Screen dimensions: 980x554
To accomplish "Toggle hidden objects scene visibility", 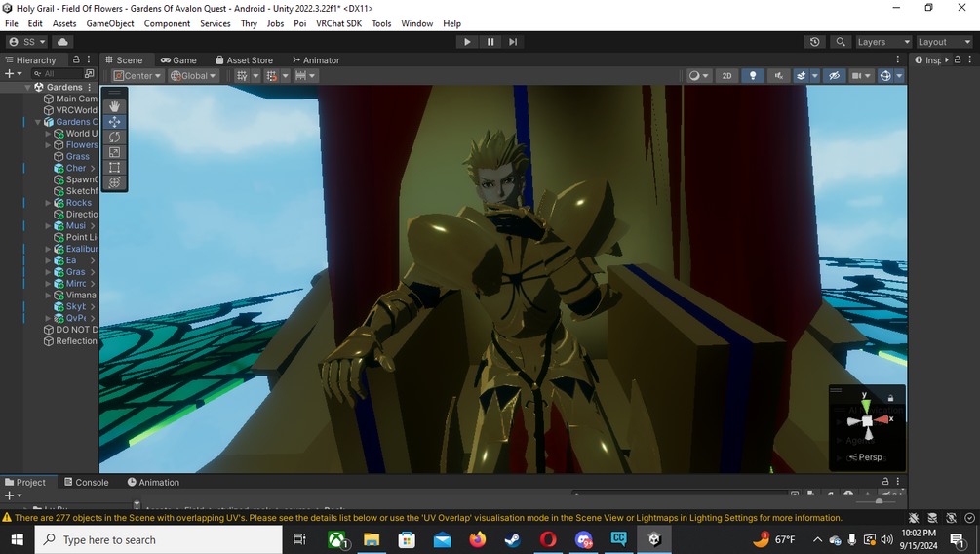I will coord(834,76).
